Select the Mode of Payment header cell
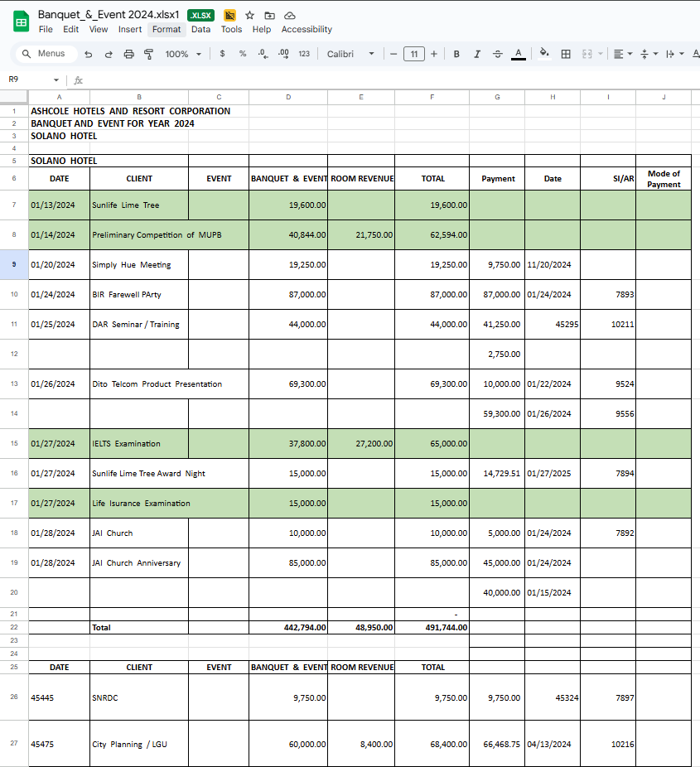Image resolution: width=700 pixels, height=767 pixels. [664, 179]
